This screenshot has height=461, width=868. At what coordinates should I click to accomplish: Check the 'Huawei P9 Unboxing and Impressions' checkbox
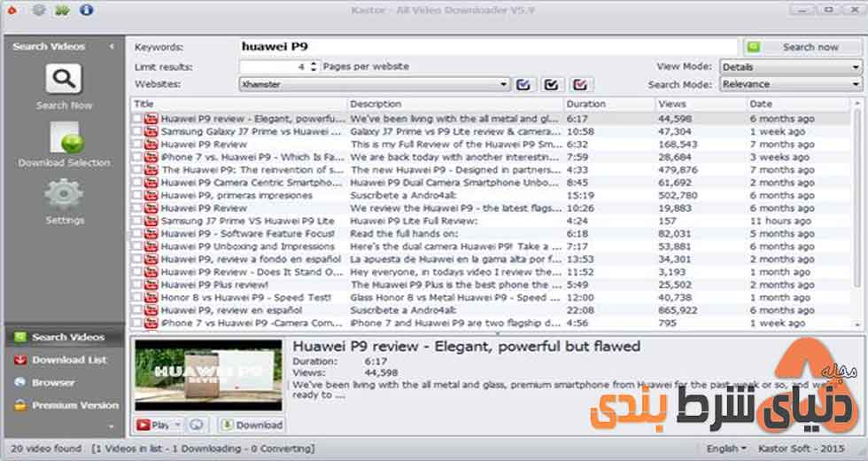137,246
